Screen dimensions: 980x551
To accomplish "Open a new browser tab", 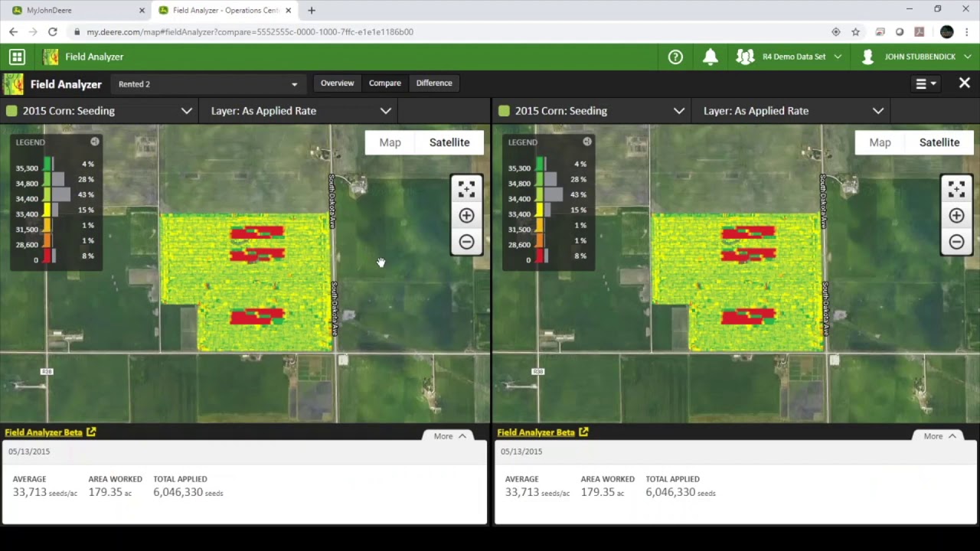I will [312, 11].
